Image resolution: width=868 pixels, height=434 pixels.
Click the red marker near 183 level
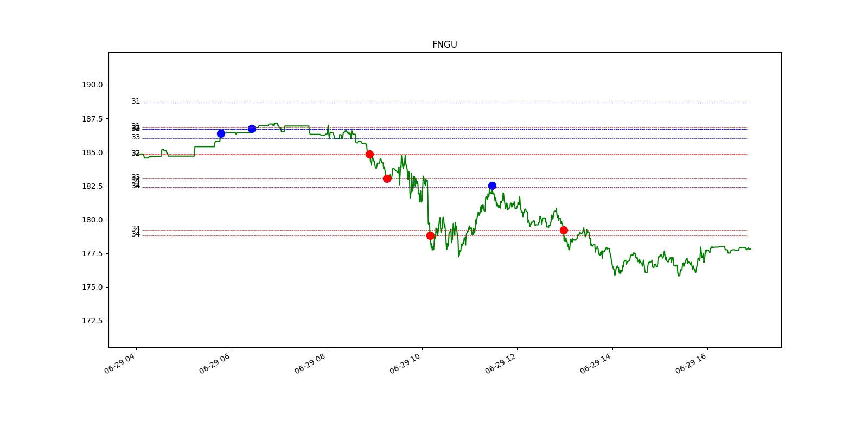pos(387,178)
